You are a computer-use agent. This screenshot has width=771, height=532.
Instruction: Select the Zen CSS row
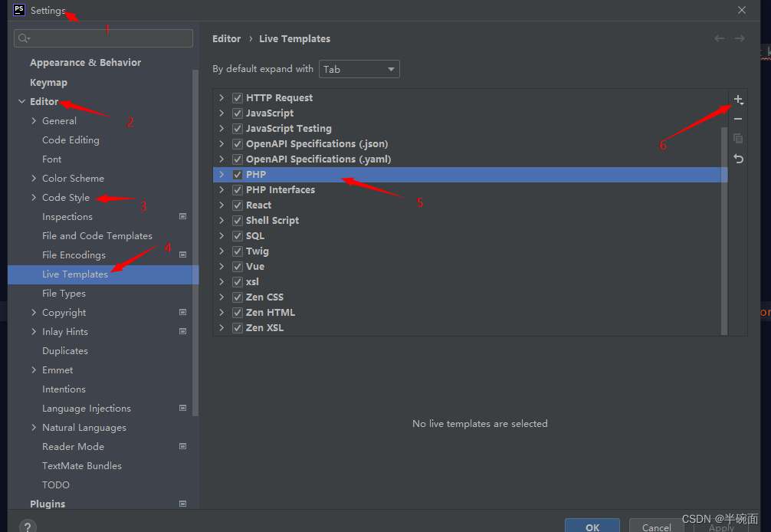470,297
